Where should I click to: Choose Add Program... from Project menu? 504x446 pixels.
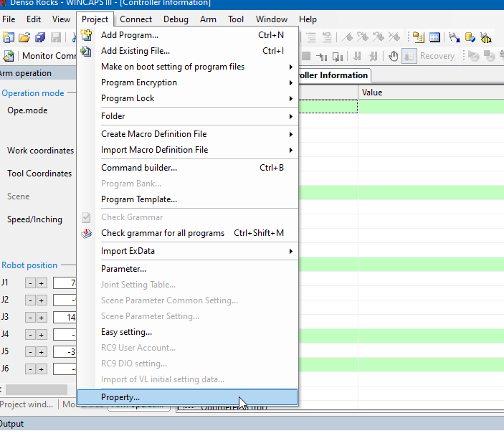point(188,35)
